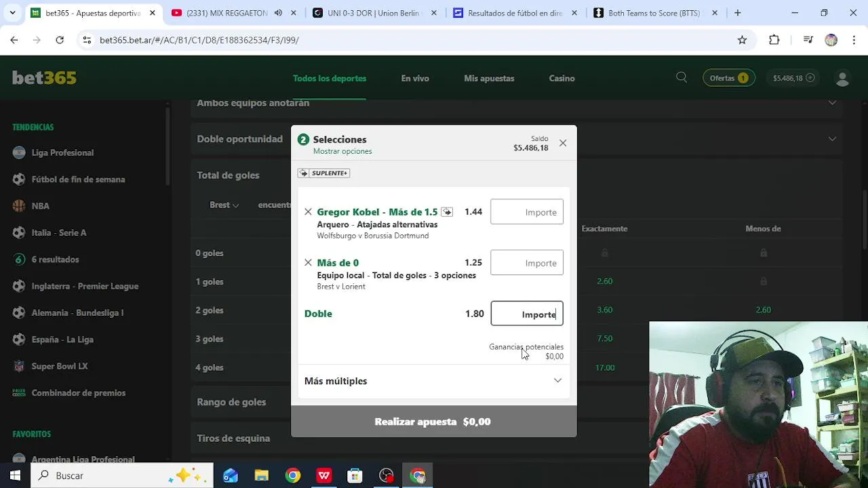Open the search magnifier icon
The height and width of the screenshot is (488, 868).
click(682, 78)
